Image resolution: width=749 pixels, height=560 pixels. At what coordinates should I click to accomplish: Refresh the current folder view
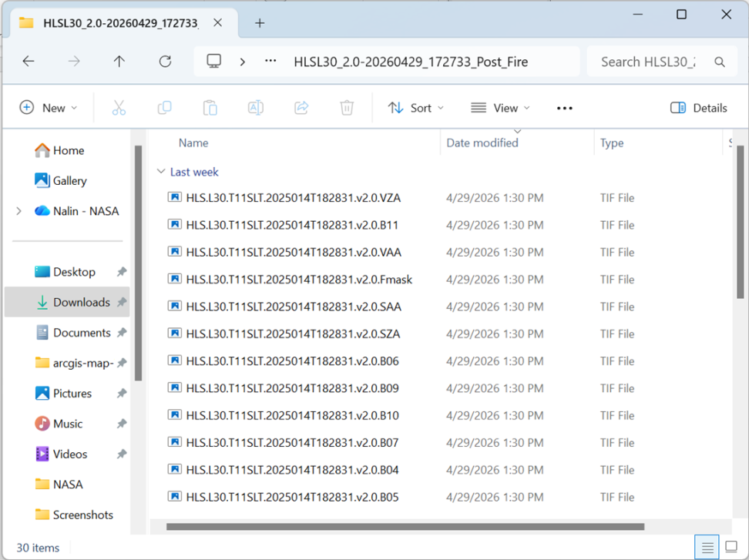click(x=165, y=61)
